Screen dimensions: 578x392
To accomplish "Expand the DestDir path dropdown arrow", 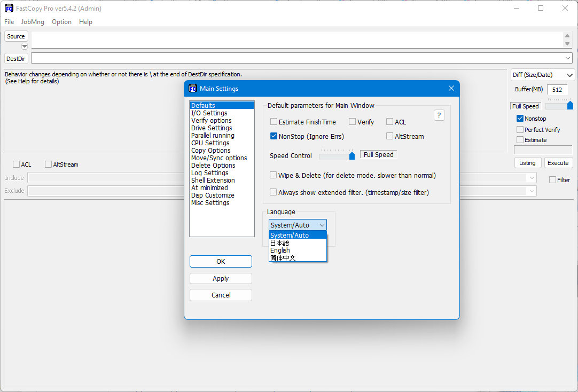I will click(568, 58).
